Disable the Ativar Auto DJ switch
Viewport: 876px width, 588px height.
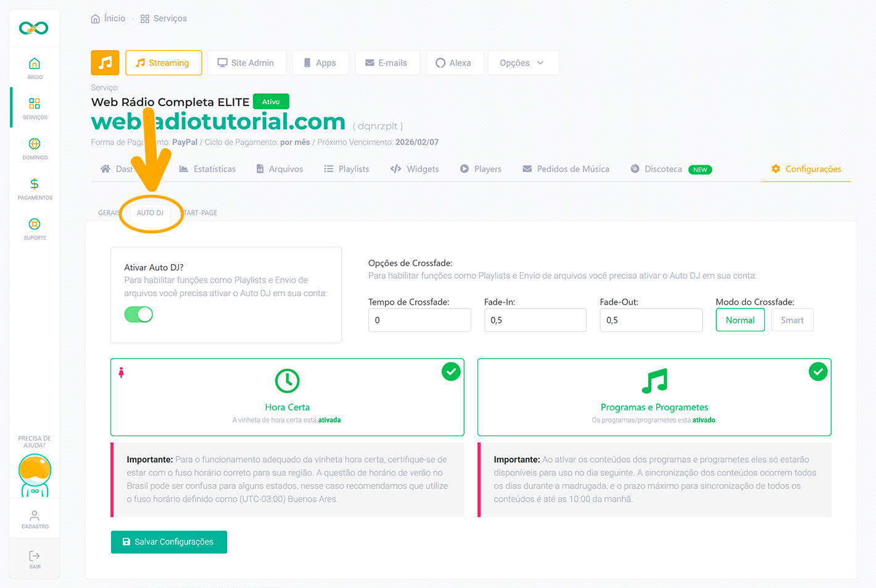(x=139, y=315)
